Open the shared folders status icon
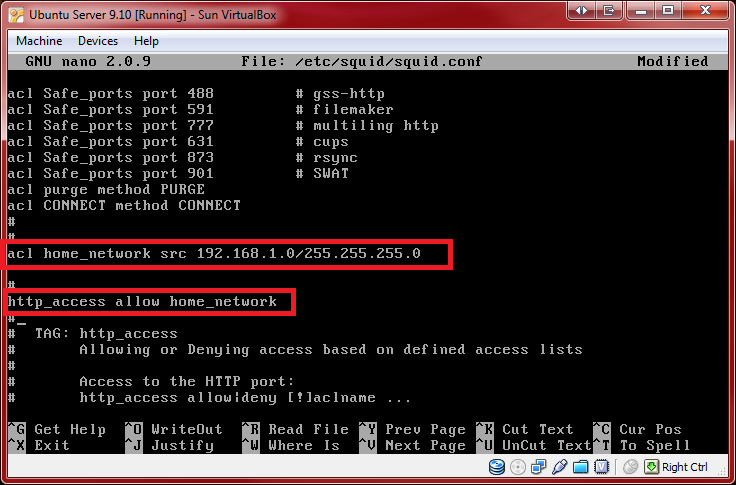 (x=581, y=467)
